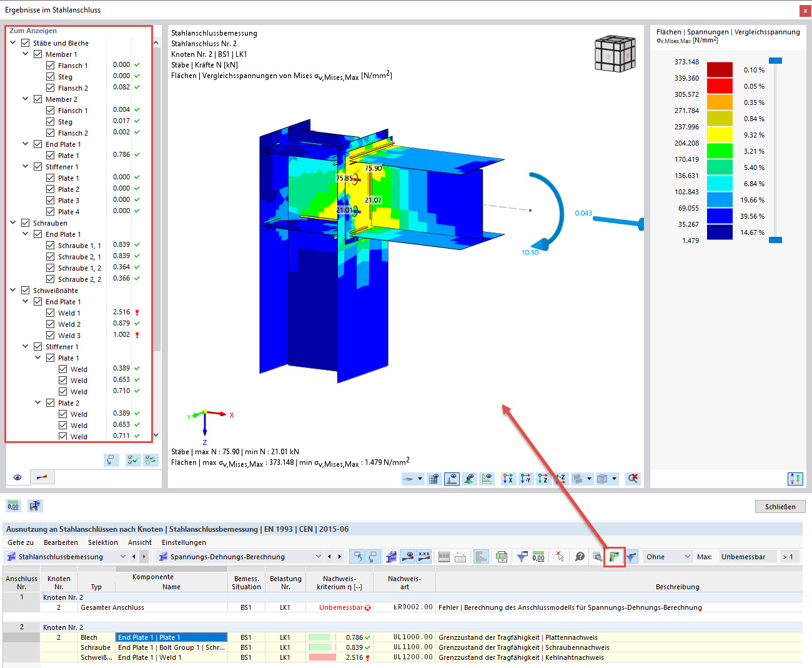The height and width of the screenshot is (668, 812).
Task: Click the Schließen button
Action: (780, 506)
